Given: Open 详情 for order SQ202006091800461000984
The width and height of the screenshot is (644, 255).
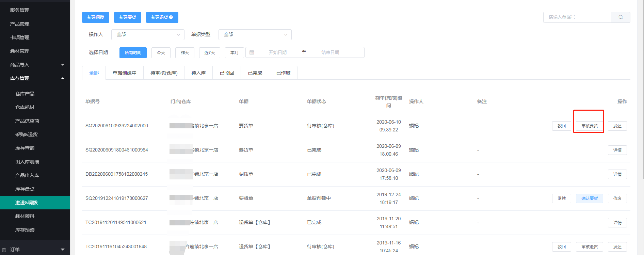Looking at the screenshot, I should pos(617,150).
